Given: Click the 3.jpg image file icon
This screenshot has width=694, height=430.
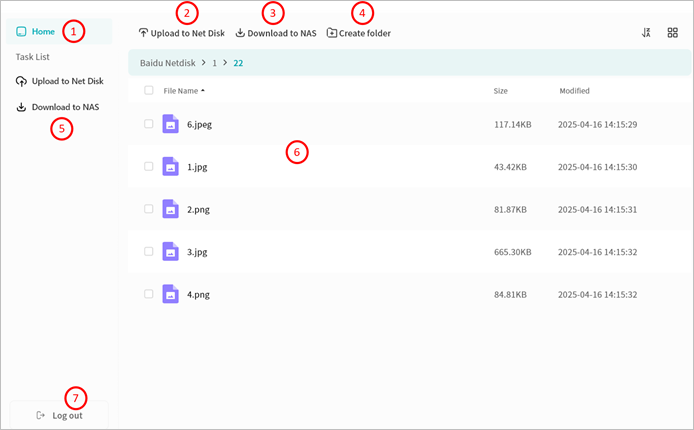Looking at the screenshot, I should [x=171, y=252].
